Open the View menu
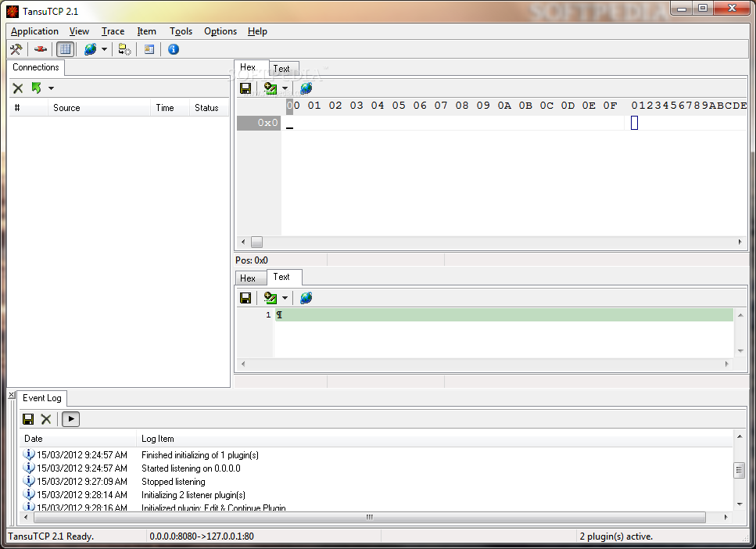This screenshot has width=756, height=549. (79, 31)
